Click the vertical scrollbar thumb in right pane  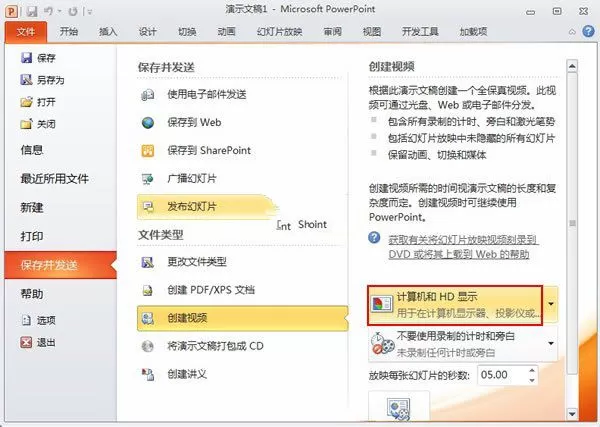(572, 223)
